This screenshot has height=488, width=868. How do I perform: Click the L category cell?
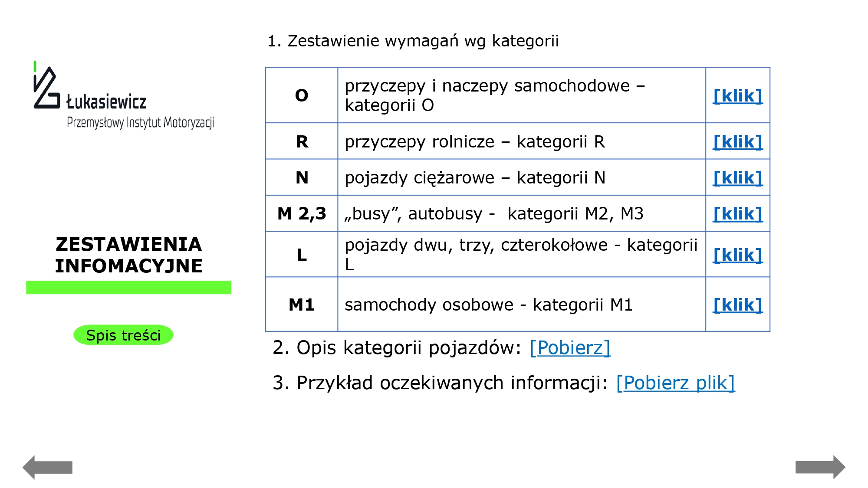pos(302,255)
